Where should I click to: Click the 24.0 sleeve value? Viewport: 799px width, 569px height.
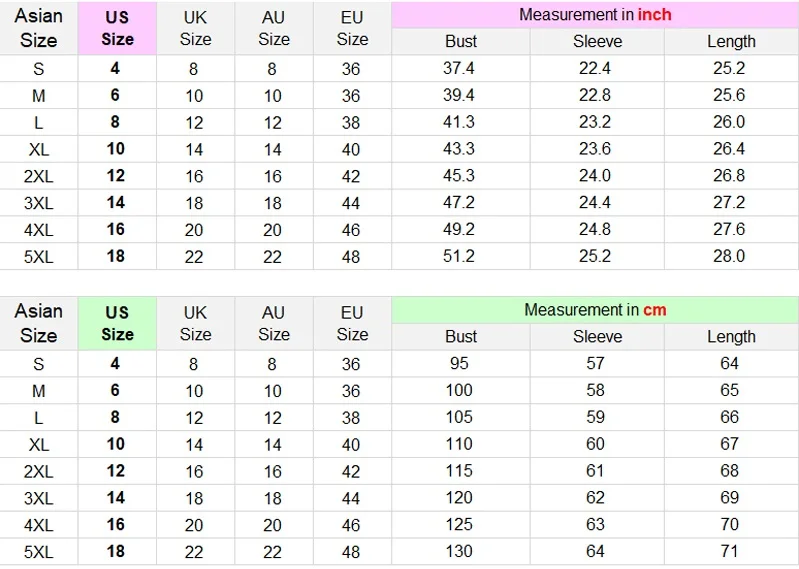(595, 175)
